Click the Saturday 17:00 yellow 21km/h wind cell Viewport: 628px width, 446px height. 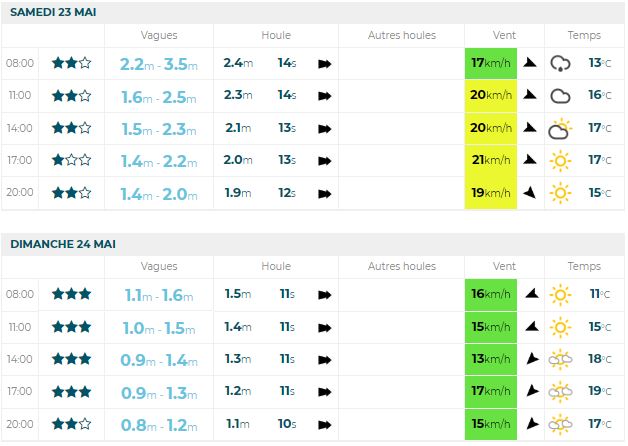(491, 160)
